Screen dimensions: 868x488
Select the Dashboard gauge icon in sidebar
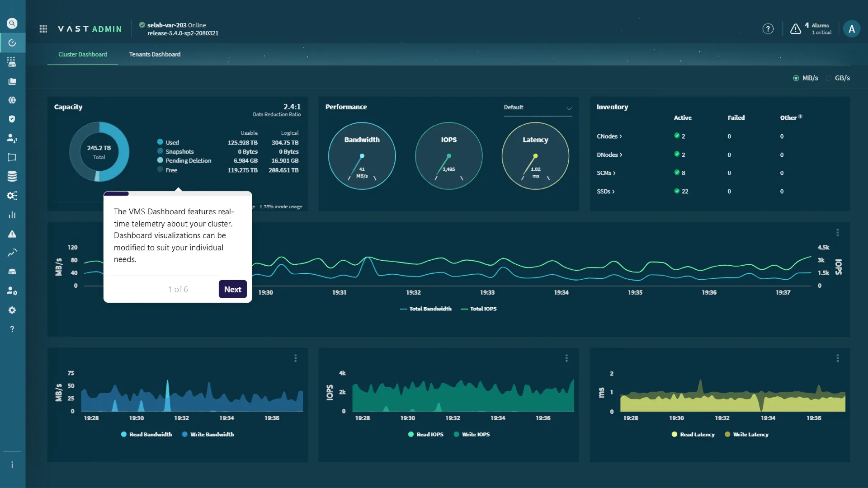point(12,43)
